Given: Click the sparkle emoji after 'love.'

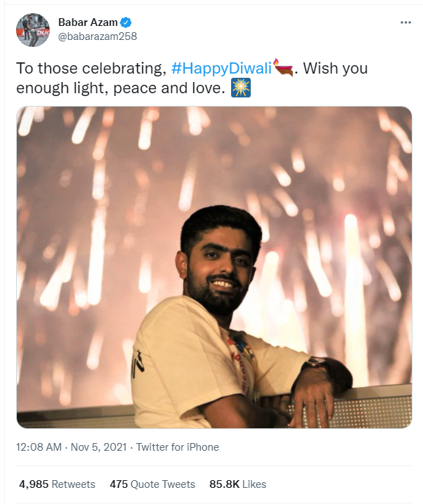Looking at the screenshot, I should 241,90.
